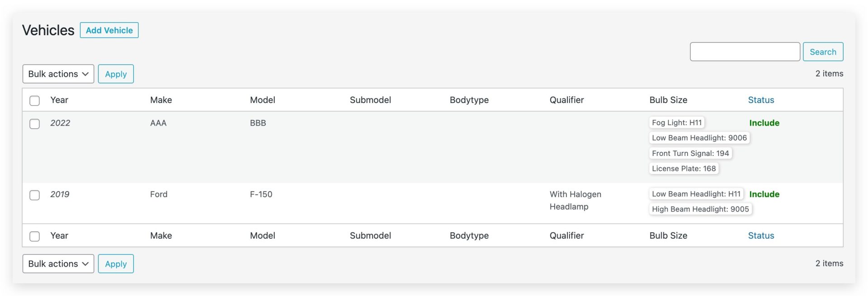Toggle the select-all checkbox in table footer
The image size is (868, 296).
tap(35, 236)
